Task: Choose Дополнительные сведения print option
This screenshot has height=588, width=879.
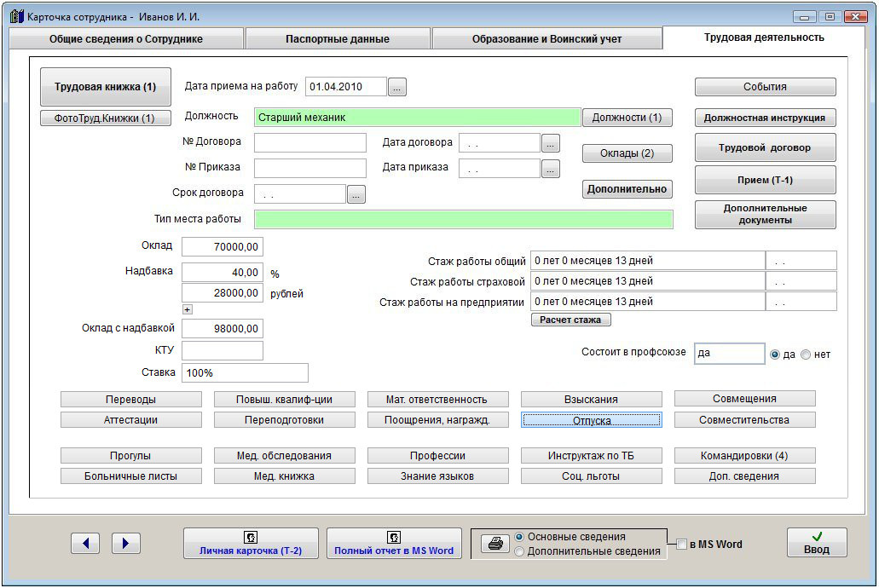Action: tap(519, 551)
